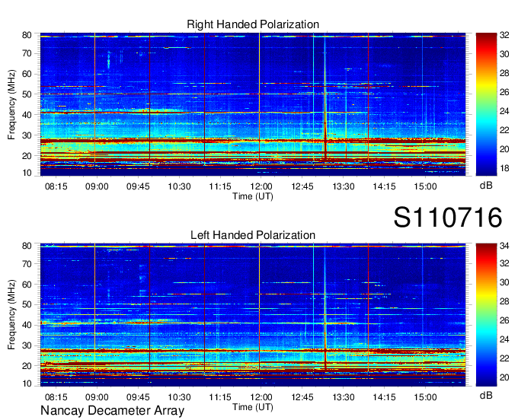Click Time (UT) label under Left Handed plot
The height and width of the screenshot is (420, 518).
(x=253, y=407)
